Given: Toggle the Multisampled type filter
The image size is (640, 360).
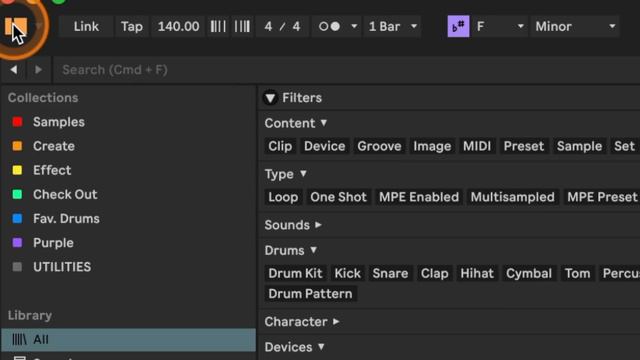Looking at the screenshot, I should 513,197.
